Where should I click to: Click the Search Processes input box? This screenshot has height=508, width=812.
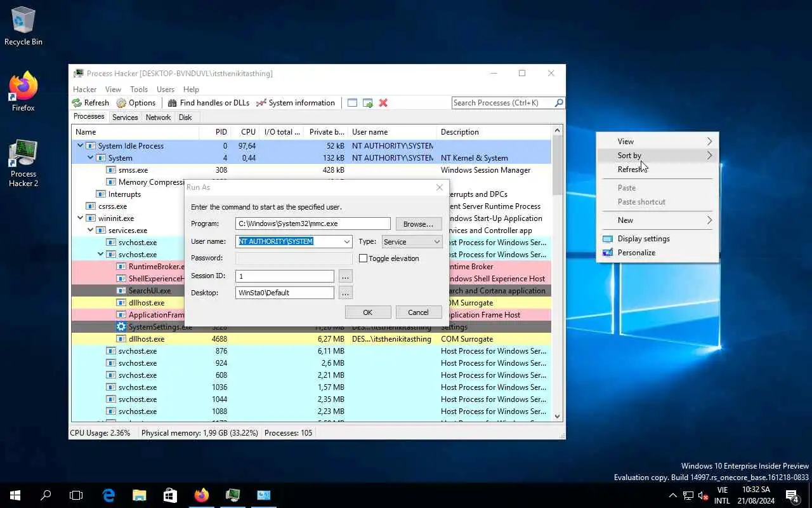click(502, 103)
